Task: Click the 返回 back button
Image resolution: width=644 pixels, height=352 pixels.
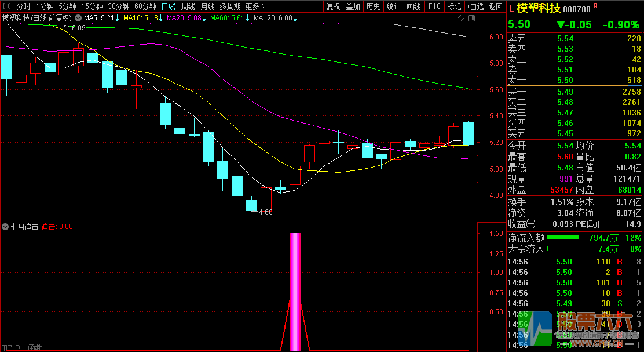Action: [x=496, y=6]
